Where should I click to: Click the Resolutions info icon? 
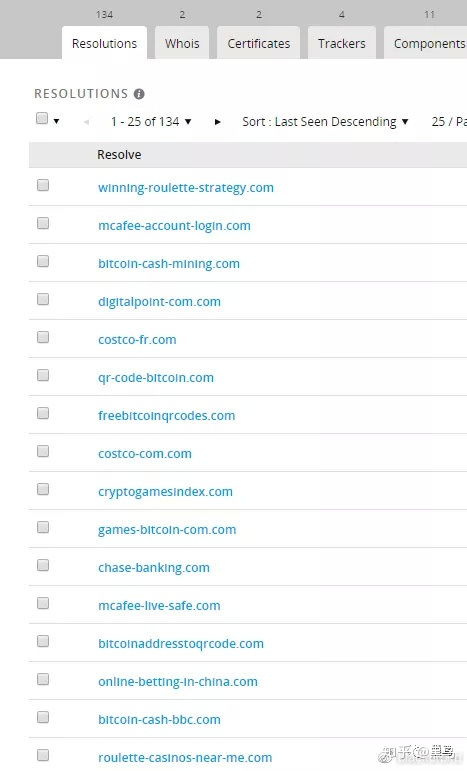tap(139, 94)
